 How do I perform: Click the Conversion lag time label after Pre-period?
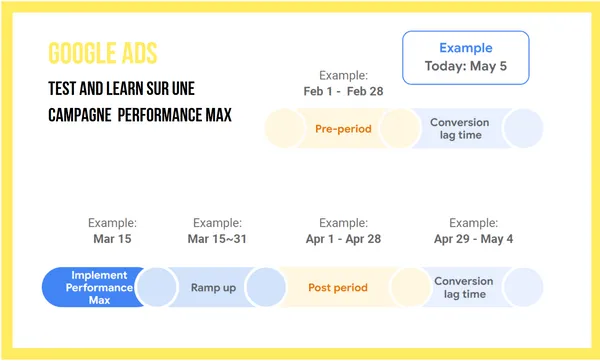tap(460, 129)
